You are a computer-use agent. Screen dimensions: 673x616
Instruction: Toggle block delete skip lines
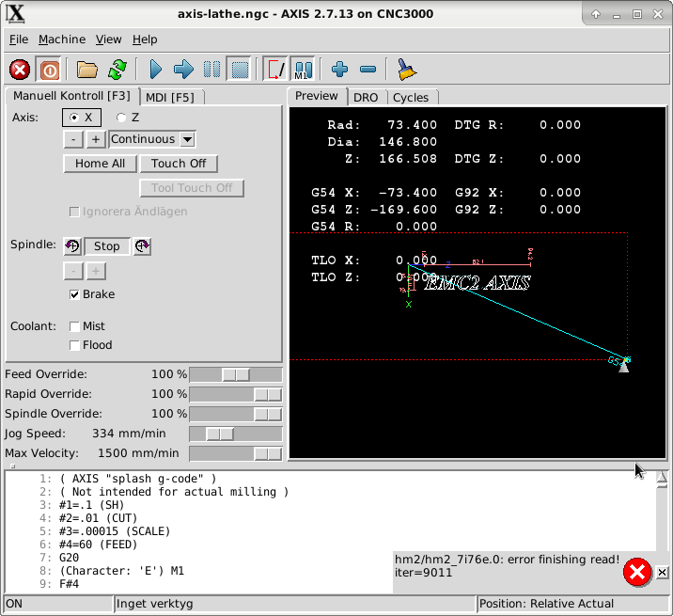pos(275,70)
